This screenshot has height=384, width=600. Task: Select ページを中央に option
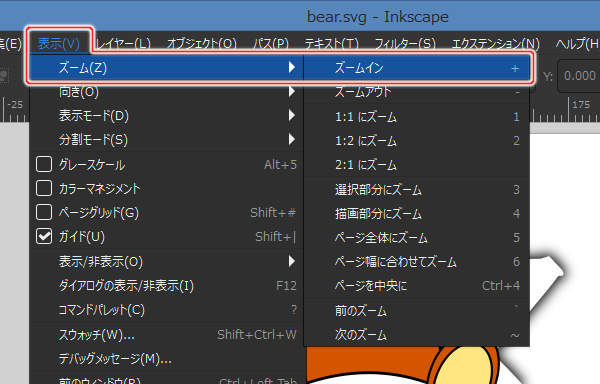(x=417, y=286)
